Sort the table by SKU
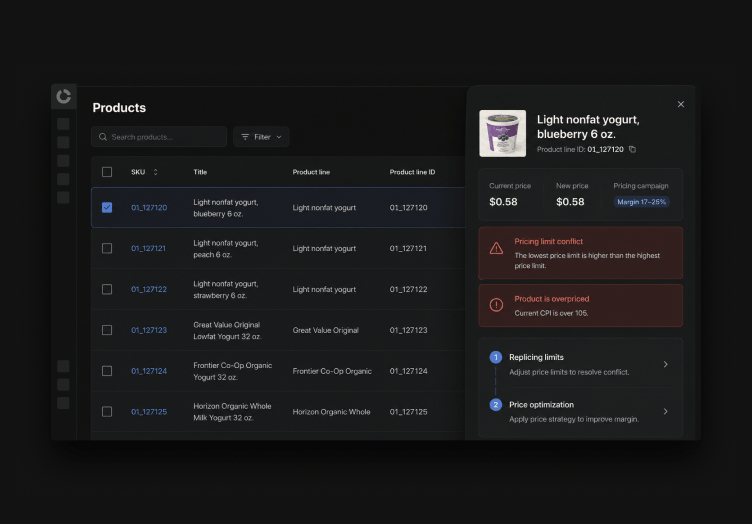 pos(155,172)
